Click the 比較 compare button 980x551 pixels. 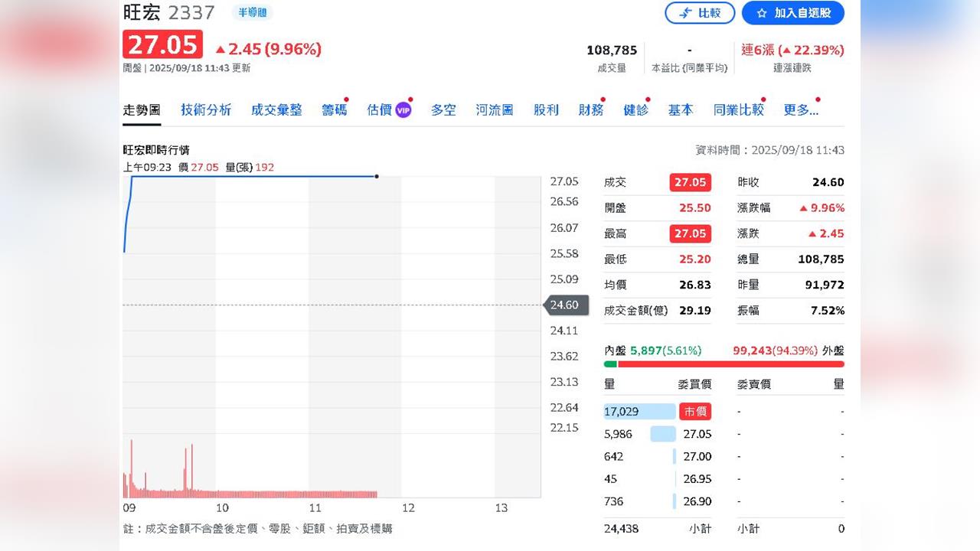[x=700, y=13]
